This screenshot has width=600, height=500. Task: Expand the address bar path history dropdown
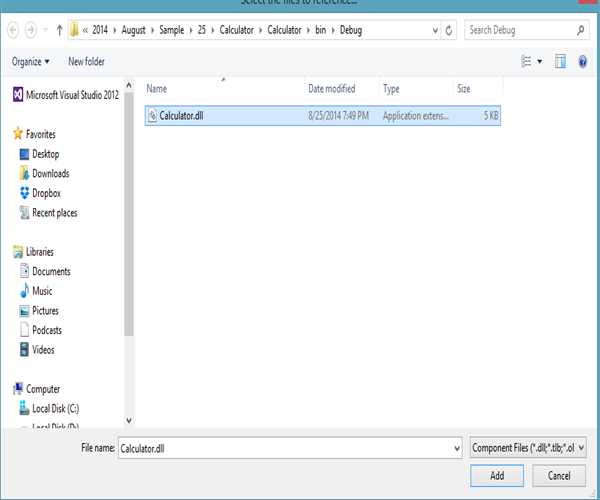pyautogui.click(x=431, y=30)
